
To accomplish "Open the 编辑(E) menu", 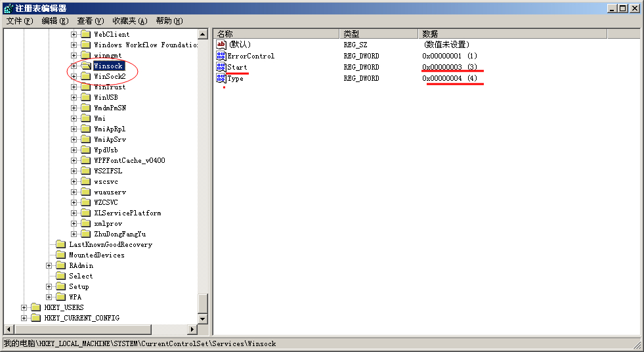I will pyautogui.click(x=55, y=21).
